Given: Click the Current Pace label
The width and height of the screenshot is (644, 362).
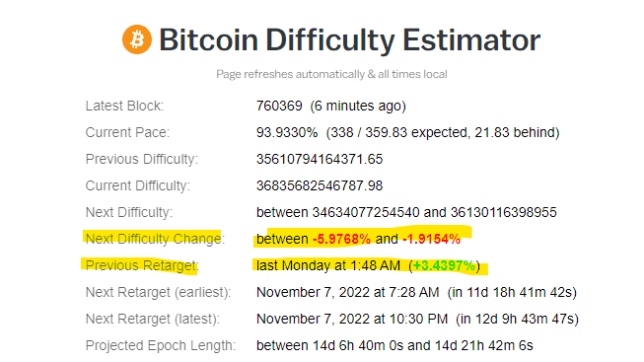Looking at the screenshot, I should click(127, 132).
